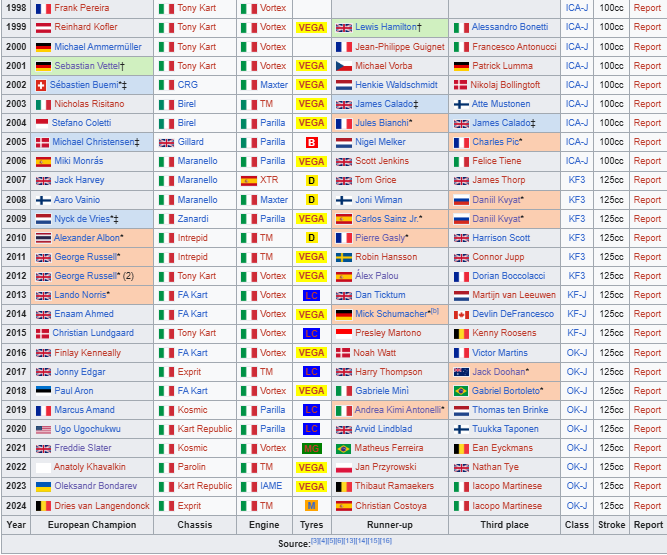Click the XTR engine Spanish flag in 2007 row
Image resolution: width=667 pixels, height=555 pixels.
coord(248,180)
